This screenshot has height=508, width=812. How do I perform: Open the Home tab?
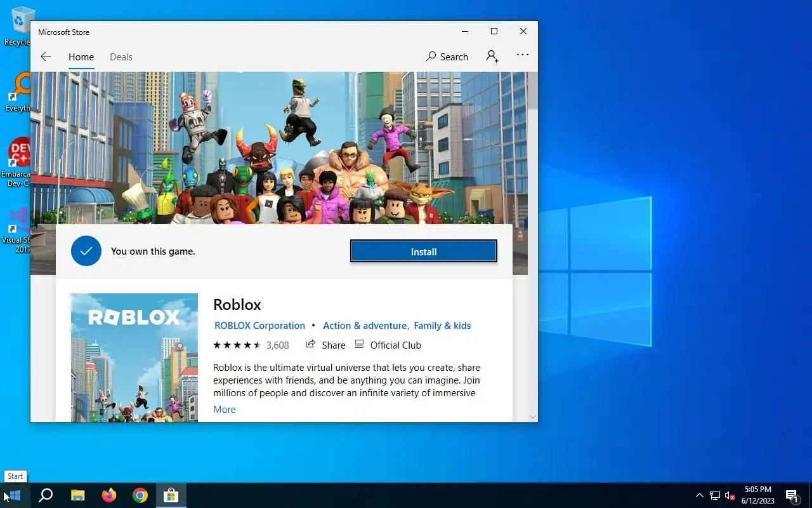pyautogui.click(x=81, y=57)
